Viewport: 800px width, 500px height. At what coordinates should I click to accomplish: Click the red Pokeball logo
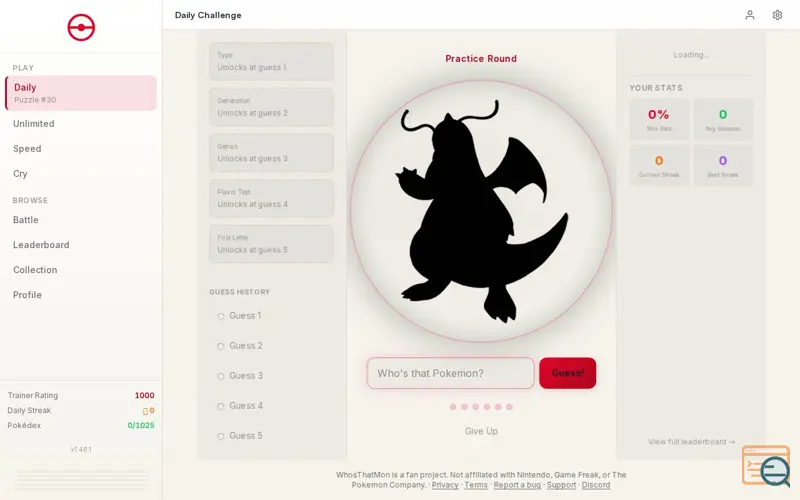tap(81, 27)
